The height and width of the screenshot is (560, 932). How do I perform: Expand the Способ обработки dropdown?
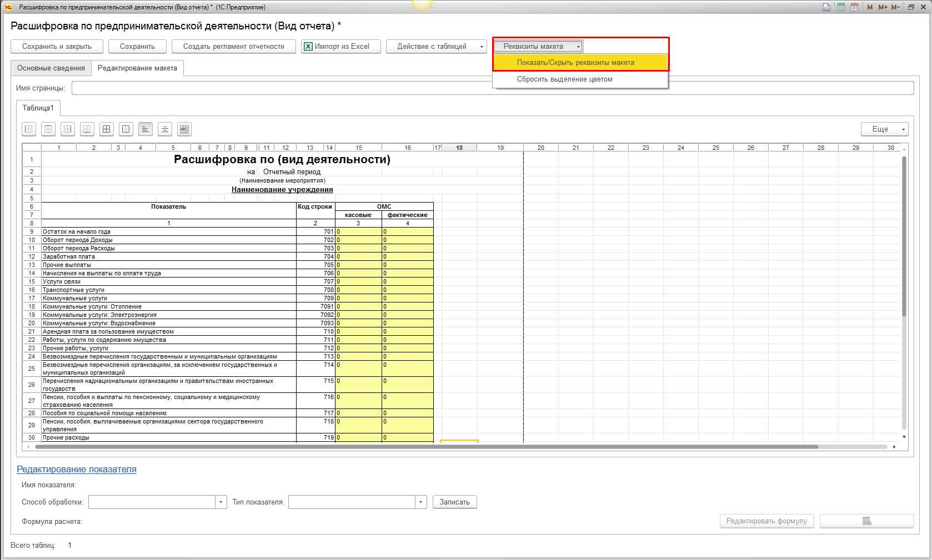coord(221,502)
